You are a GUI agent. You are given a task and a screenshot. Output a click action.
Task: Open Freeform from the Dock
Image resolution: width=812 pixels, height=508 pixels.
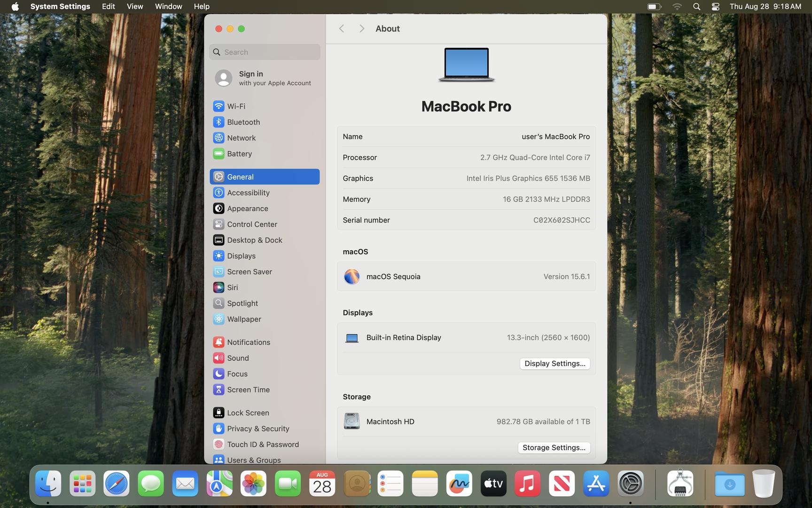coord(459,484)
